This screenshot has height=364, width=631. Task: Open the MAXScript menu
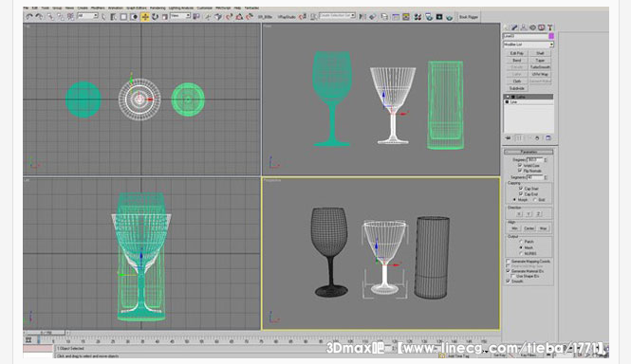tap(223, 8)
